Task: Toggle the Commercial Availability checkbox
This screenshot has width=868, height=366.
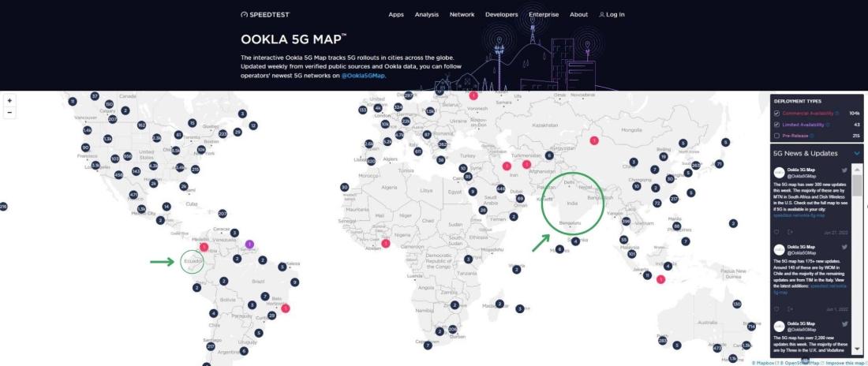Action: (776, 114)
